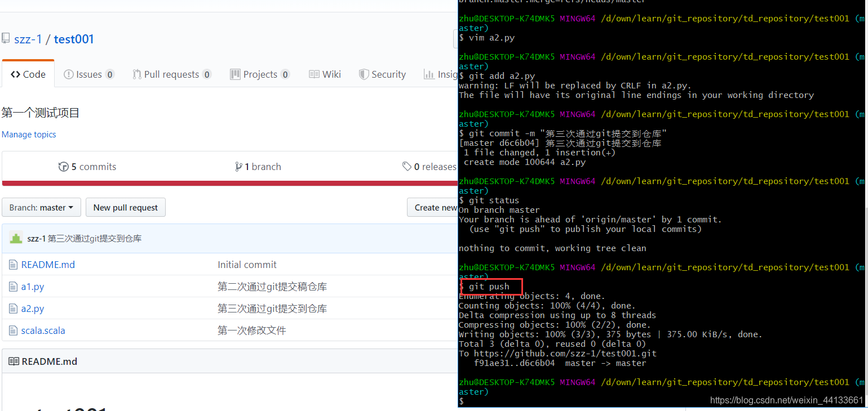Viewport: 868px width, 411px height.
Task: Click the branch icon beside 1 branch
Action: [238, 167]
